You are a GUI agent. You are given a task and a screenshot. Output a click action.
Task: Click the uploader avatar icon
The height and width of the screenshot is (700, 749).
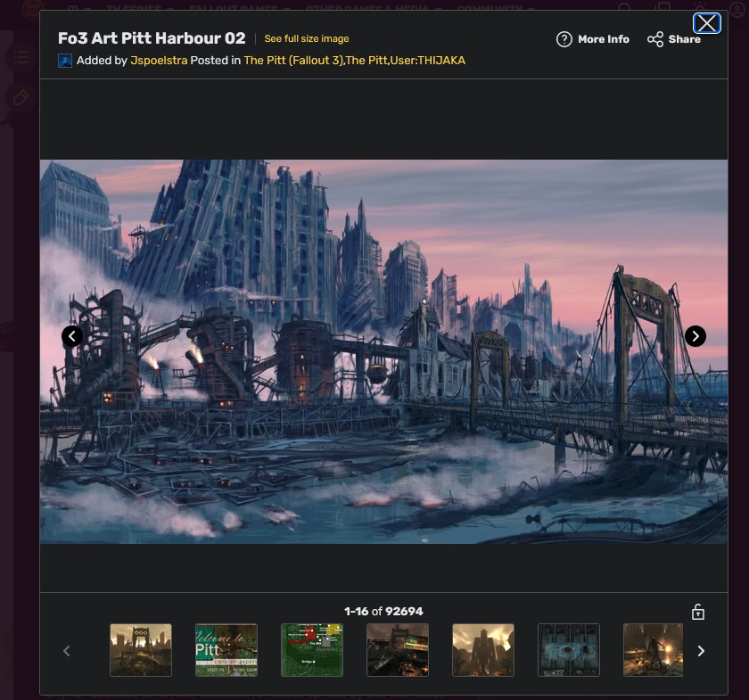[65, 61]
